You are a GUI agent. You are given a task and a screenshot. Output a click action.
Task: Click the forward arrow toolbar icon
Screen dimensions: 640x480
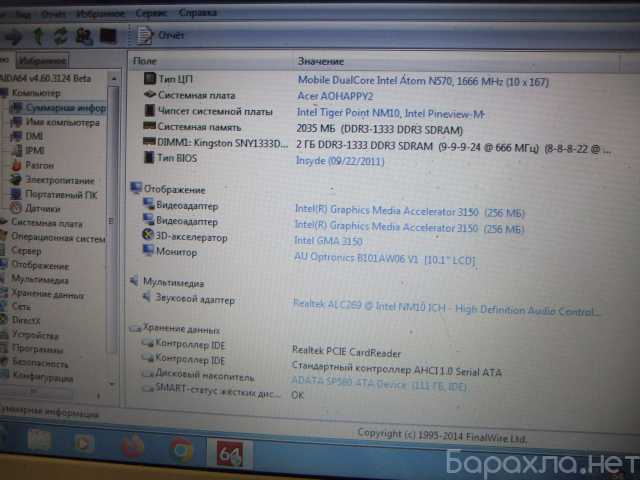(13, 37)
